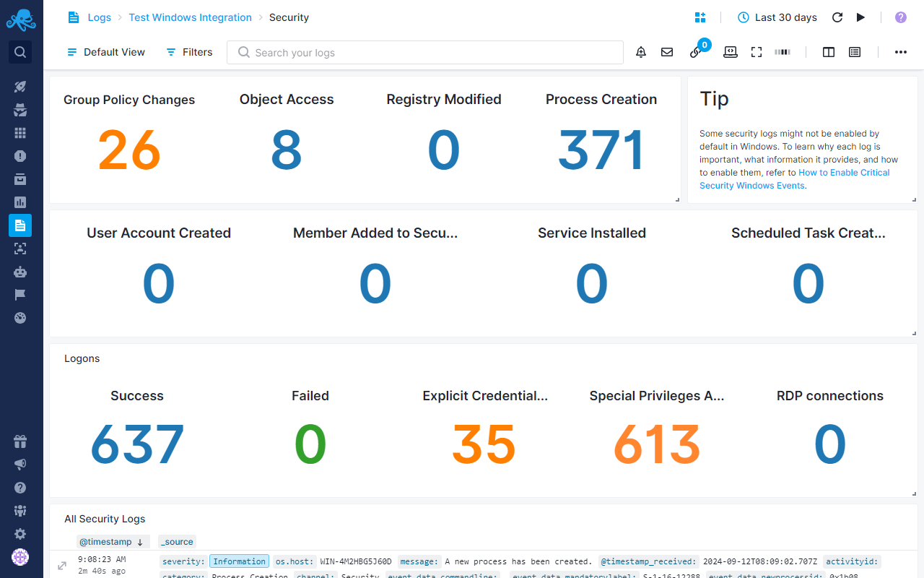Open the gift box icon in the sidebar
The width and height of the screenshot is (924, 578).
tap(20, 441)
